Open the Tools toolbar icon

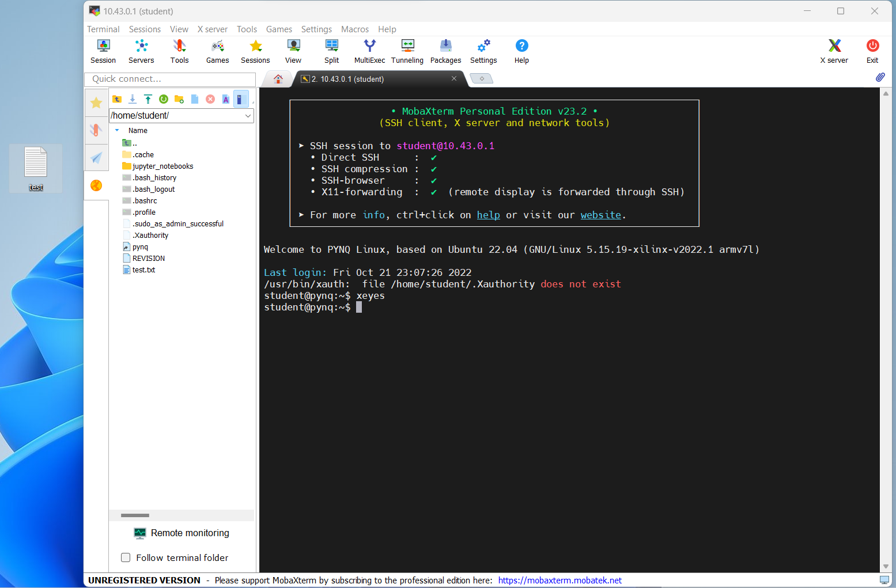pyautogui.click(x=179, y=51)
